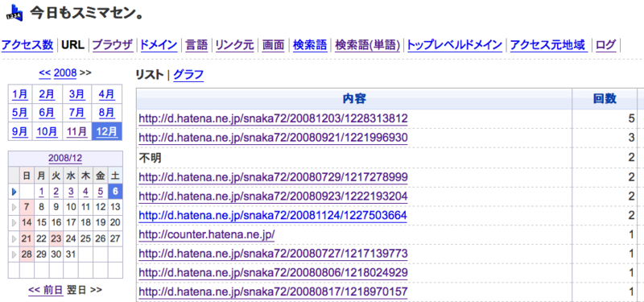Expand the week row starting with 14
The height and width of the screenshot is (302, 644).
point(14,223)
